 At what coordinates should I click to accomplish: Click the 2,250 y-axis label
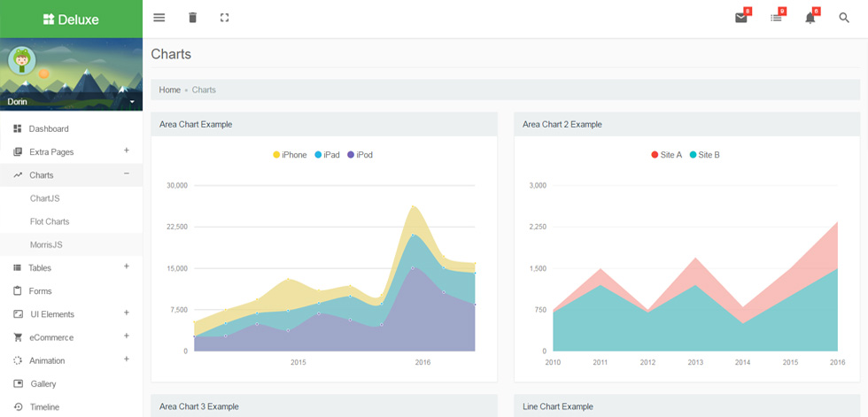(x=539, y=227)
